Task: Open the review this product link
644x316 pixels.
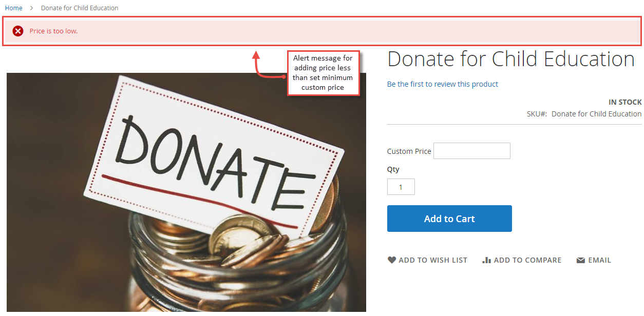Action: click(443, 84)
